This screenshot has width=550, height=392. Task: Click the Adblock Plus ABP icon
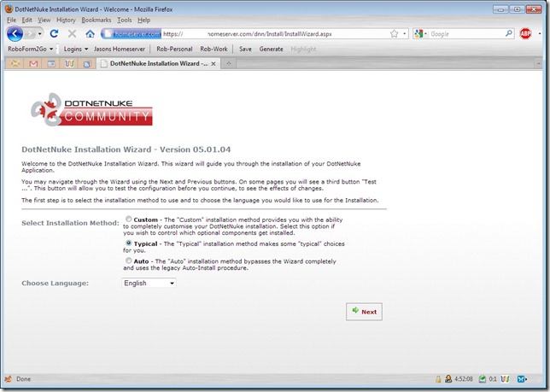[x=525, y=33]
